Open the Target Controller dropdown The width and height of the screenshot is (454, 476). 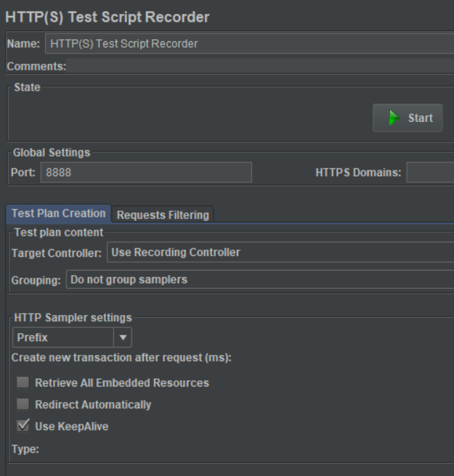point(280,253)
